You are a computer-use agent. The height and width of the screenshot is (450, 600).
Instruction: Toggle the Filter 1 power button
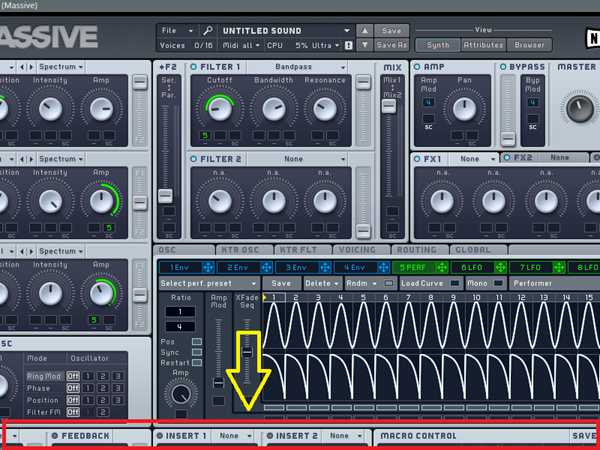click(x=193, y=67)
